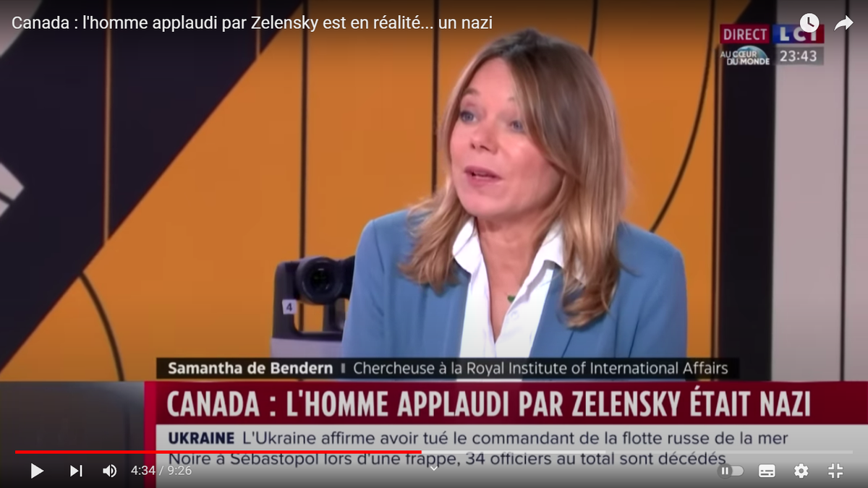Screen dimensions: 868x488
Task: Jump ahead on the grey unplayed progress bar
Action: [x=637, y=452]
